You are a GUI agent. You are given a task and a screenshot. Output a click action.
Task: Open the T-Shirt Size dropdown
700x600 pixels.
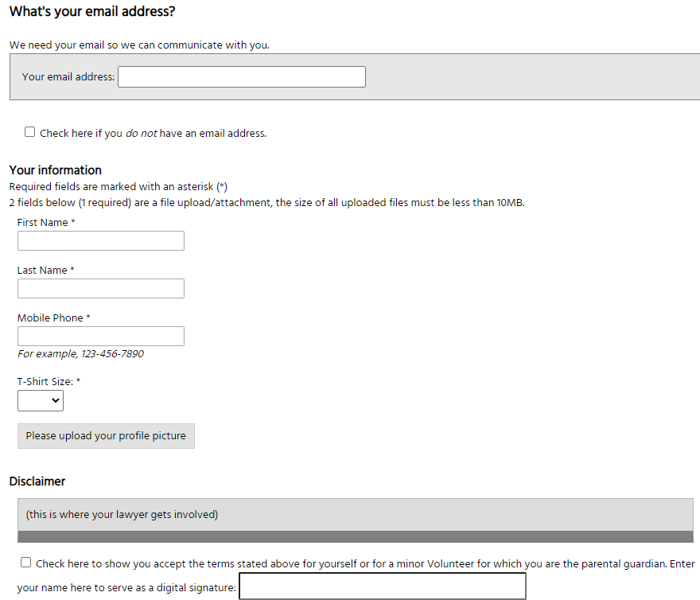coord(41,402)
